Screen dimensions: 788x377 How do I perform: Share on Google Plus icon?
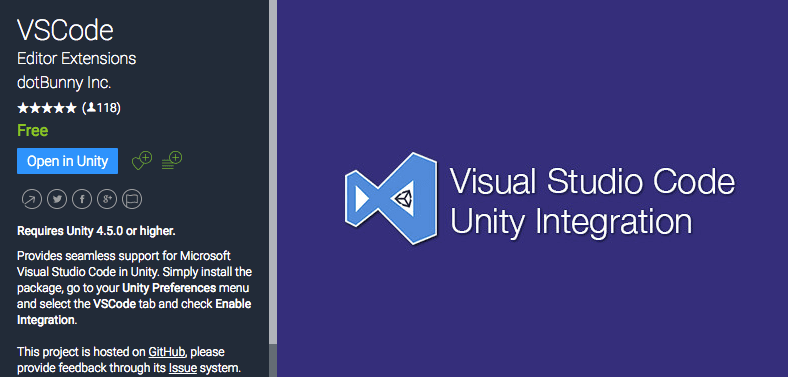(x=107, y=200)
